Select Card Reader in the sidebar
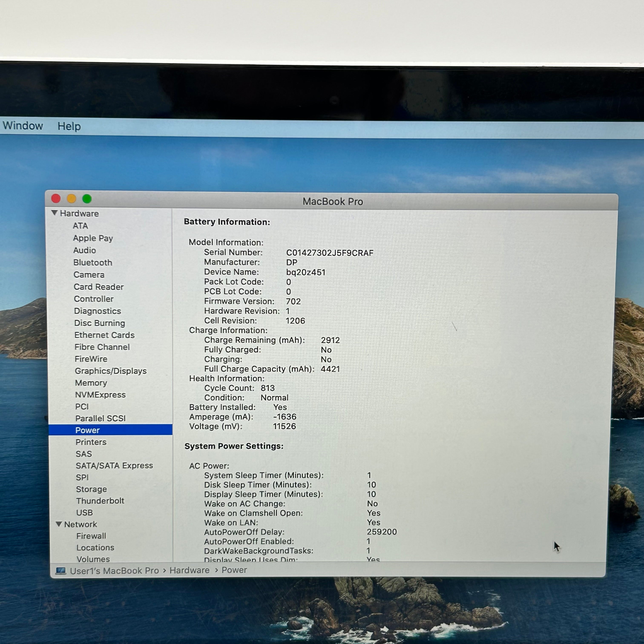644x644 pixels. pyautogui.click(x=99, y=287)
